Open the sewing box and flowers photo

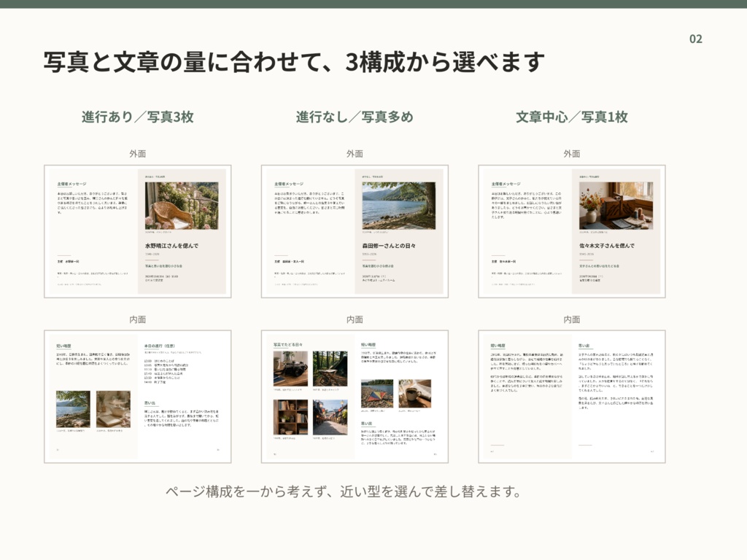click(x=616, y=206)
